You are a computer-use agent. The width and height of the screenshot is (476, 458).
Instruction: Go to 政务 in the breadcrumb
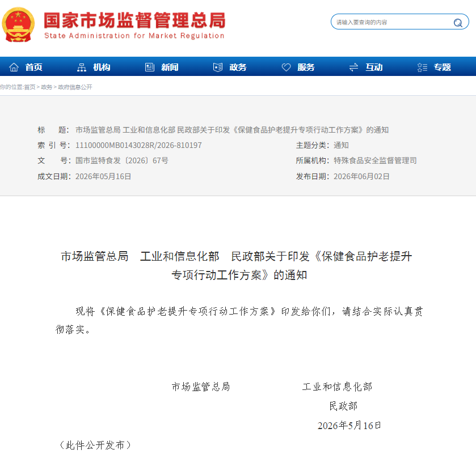pyautogui.click(x=47, y=87)
